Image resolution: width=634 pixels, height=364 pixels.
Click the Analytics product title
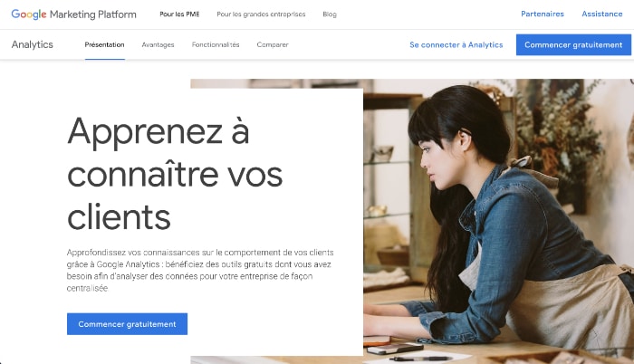click(33, 44)
